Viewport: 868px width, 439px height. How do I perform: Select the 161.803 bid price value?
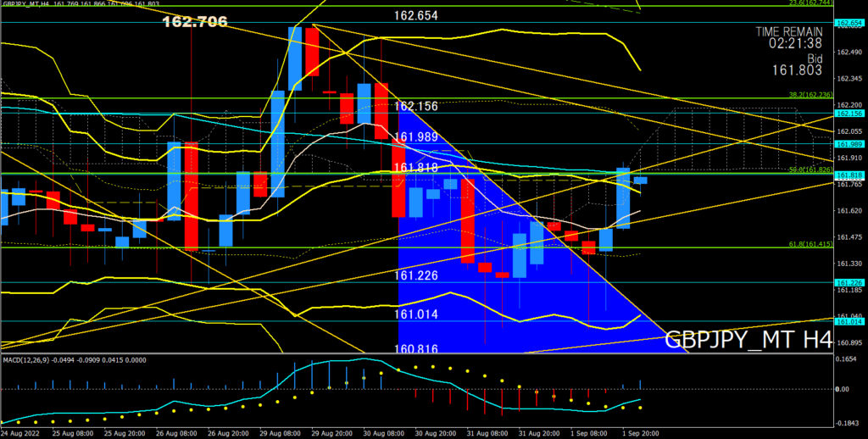pos(797,70)
